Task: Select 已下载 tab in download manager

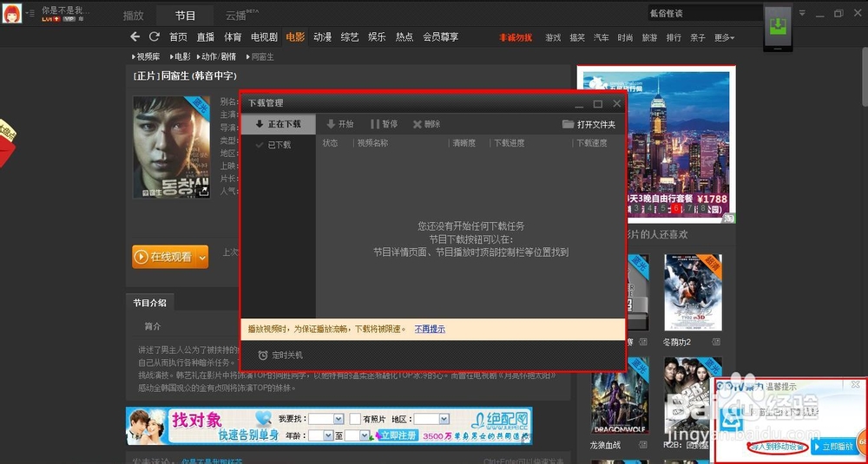Action: point(279,145)
